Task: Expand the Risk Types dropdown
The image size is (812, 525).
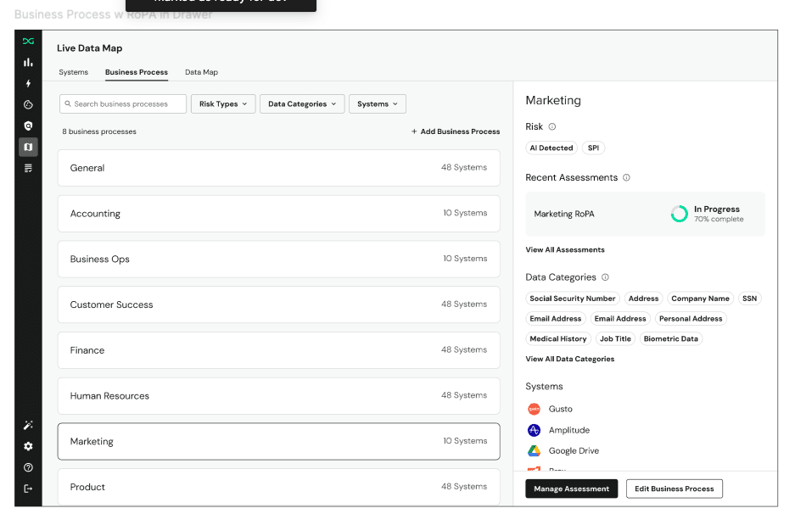Action: pos(223,104)
